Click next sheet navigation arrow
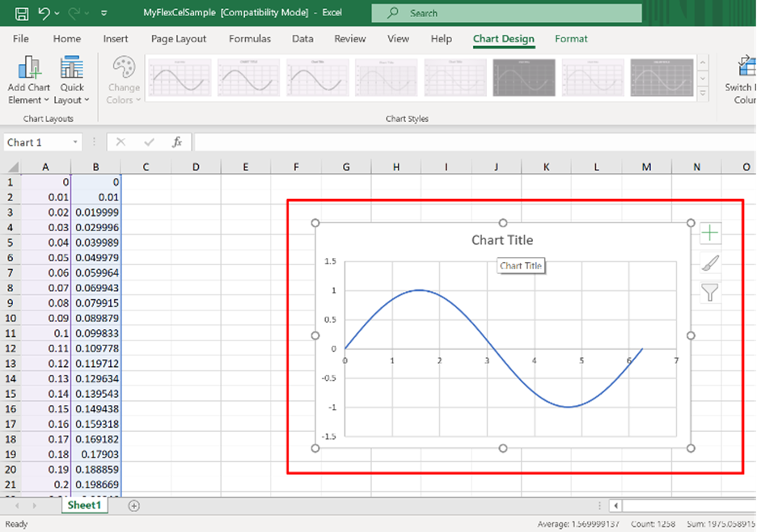This screenshot has height=532, width=757. (x=34, y=505)
